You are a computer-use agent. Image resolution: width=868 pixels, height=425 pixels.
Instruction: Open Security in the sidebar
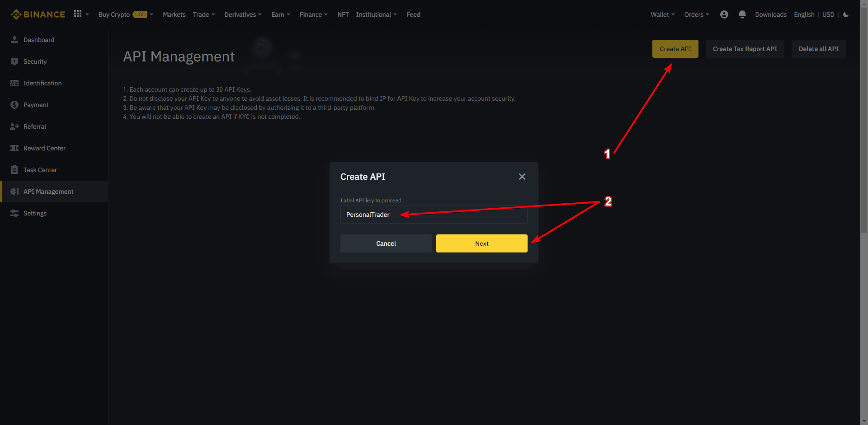tap(35, 61)
